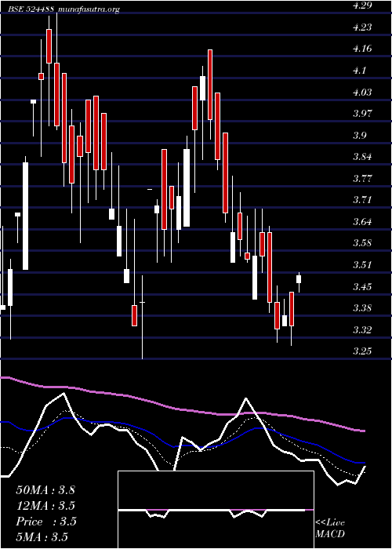
Task: Click the Price : 3.5 readout
Action: 46,522
